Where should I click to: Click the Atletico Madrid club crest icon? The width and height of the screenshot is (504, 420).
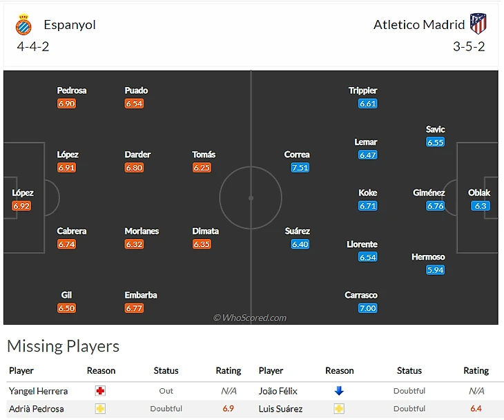(478, 24)
